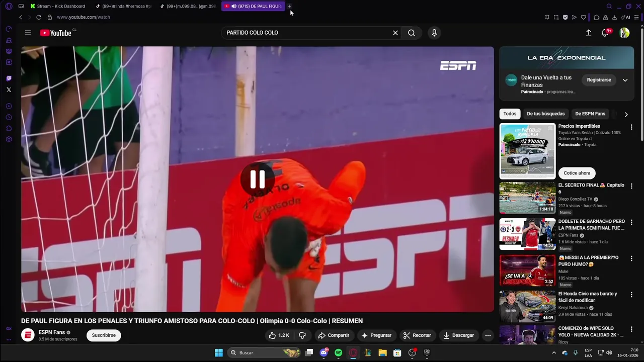
Task: Clear the search box with X
Action: pos(395,33)
